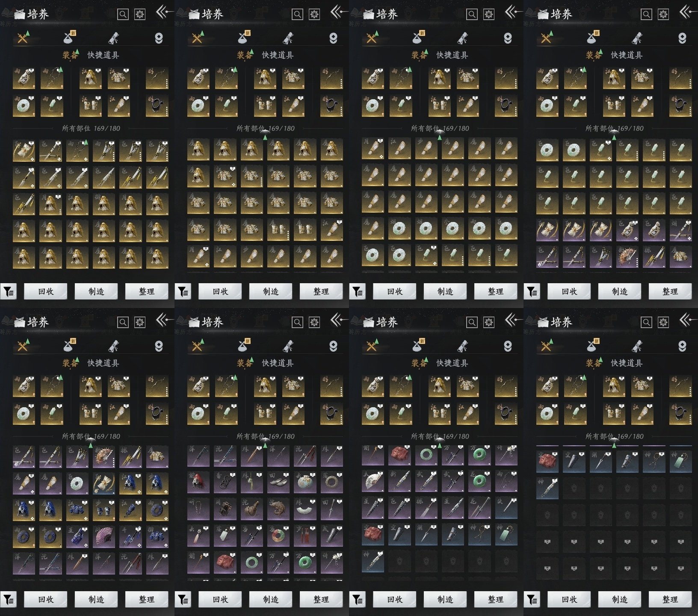Collapse the second top panel with the arrow

pos(339,12)
